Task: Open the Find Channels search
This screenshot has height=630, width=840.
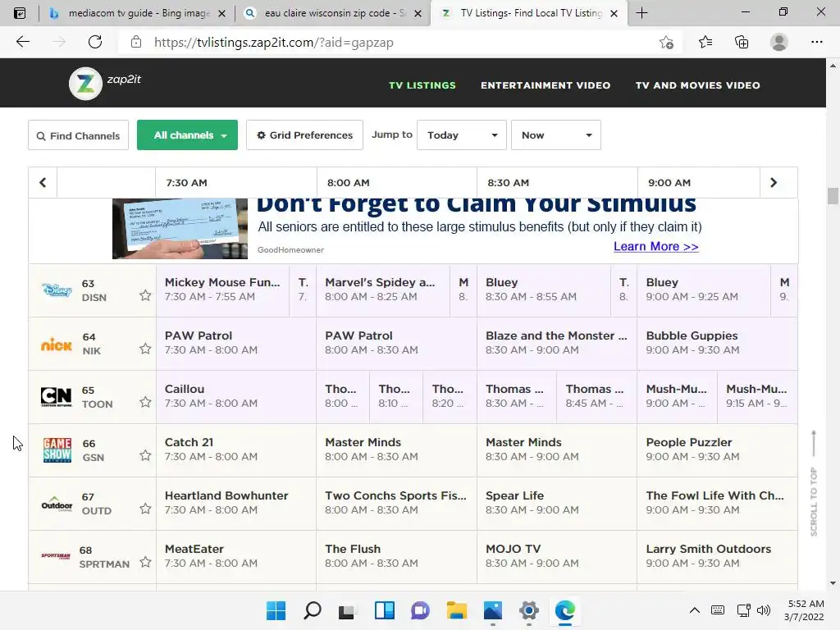Action: (78, 135)
